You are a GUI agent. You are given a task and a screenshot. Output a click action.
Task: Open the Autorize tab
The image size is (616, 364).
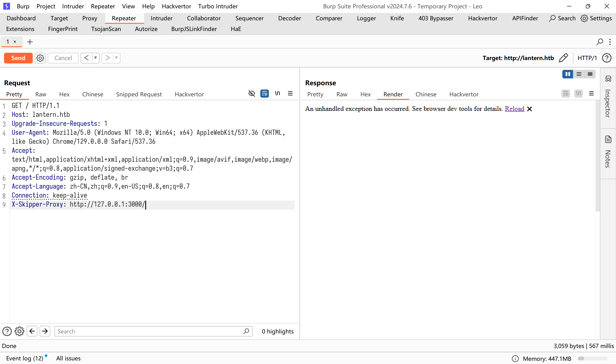[x=146, y=29]
